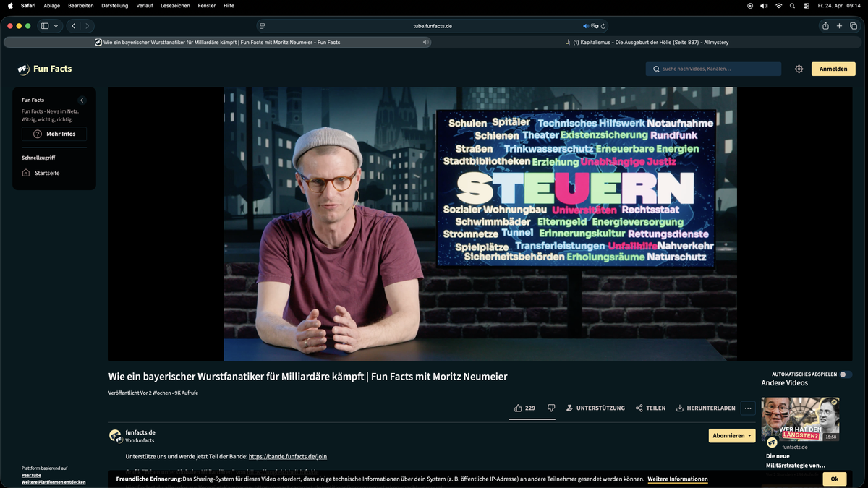
Task: Toggle Automatisches Abspielen switch
Action: pos(846,374)
